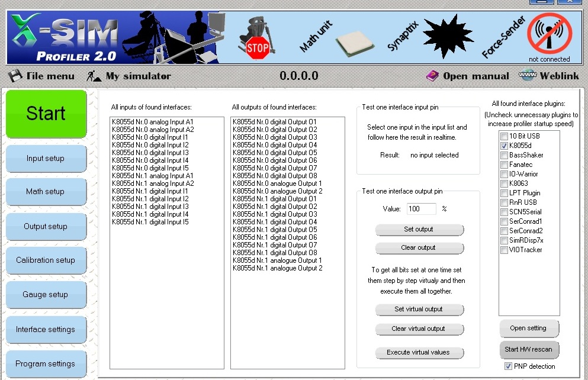This screenshot has height=380, width=588.
Task: Switch to Output setup
Action: point(46,226)
